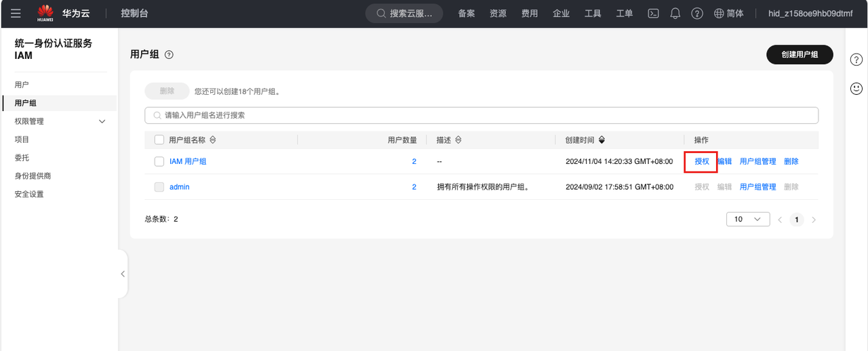Click the 统一身份认证服务 IAM sidebar title

coord(54,49)
